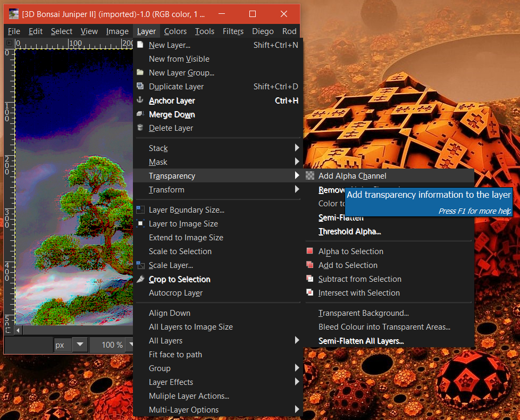Click the Add to Selection icon
The width and height of the screenshot is (520, 420).
[x=310, y=265]
